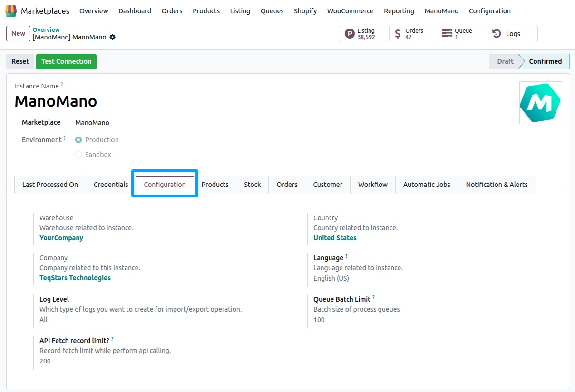Open Queue 1 stat button
Viewport: 575px width, 392px height.
coord(463,34)
